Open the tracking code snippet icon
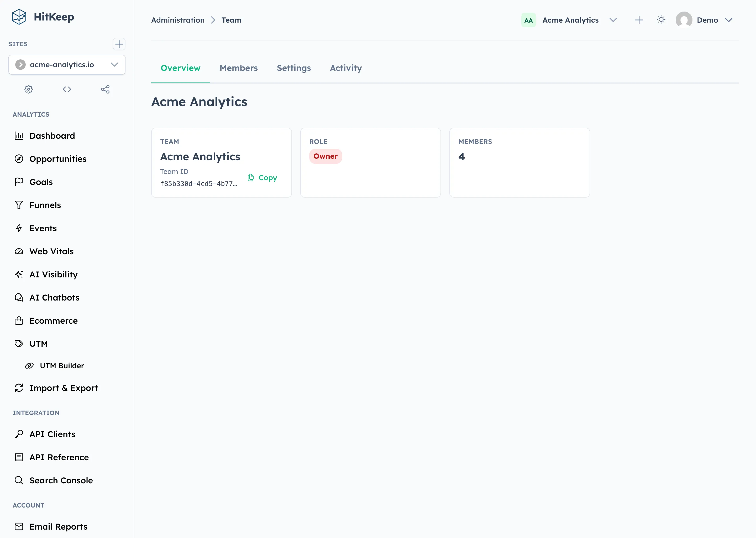Image resolution: width=756 pixels, height=538 pixels. coord(67,89)
